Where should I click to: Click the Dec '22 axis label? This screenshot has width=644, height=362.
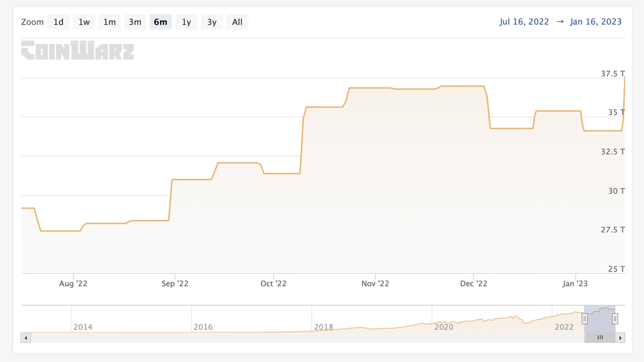474,284
